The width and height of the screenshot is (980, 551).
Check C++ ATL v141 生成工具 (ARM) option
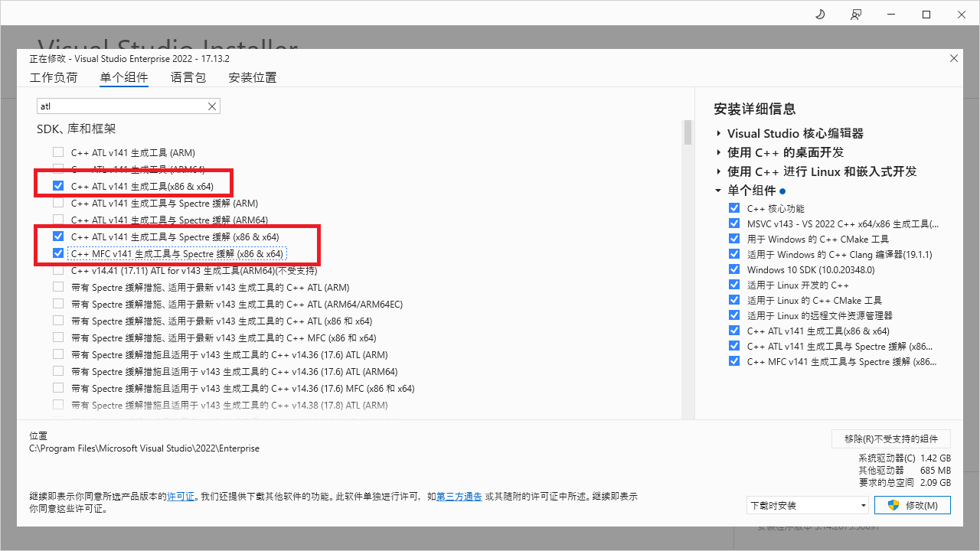58,152
